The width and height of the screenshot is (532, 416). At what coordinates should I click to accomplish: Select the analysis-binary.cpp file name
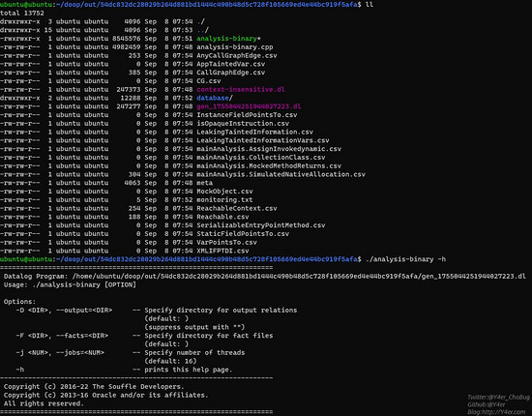(235, 46)
